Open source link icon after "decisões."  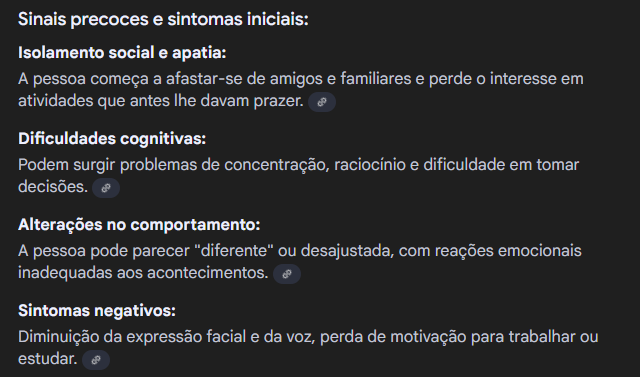coord(106,188)
